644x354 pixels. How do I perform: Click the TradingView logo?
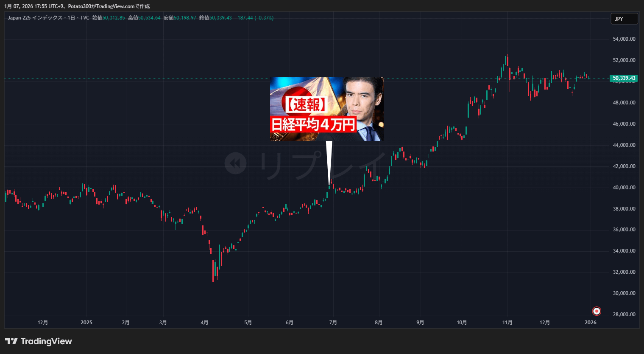pos(39,341)
